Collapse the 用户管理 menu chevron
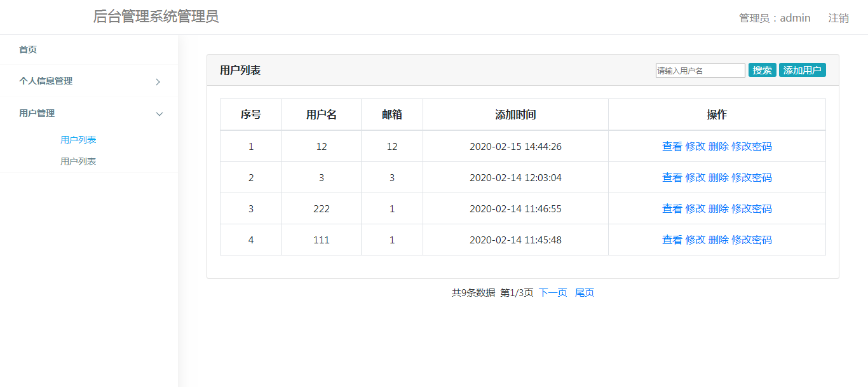The width and height of the screenshot is (868, 387). tap(158, 114)
